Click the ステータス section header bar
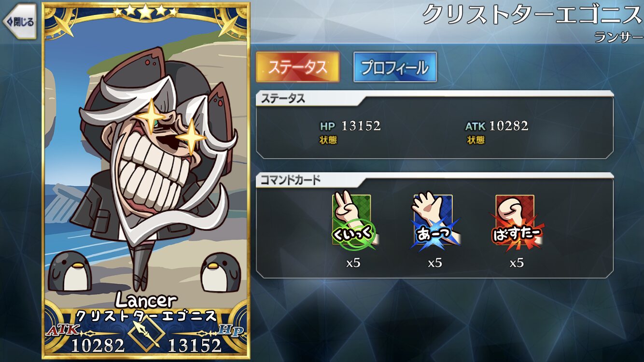Image resolution: width=644 pixels, height=362 pixels. pos(434,98)
